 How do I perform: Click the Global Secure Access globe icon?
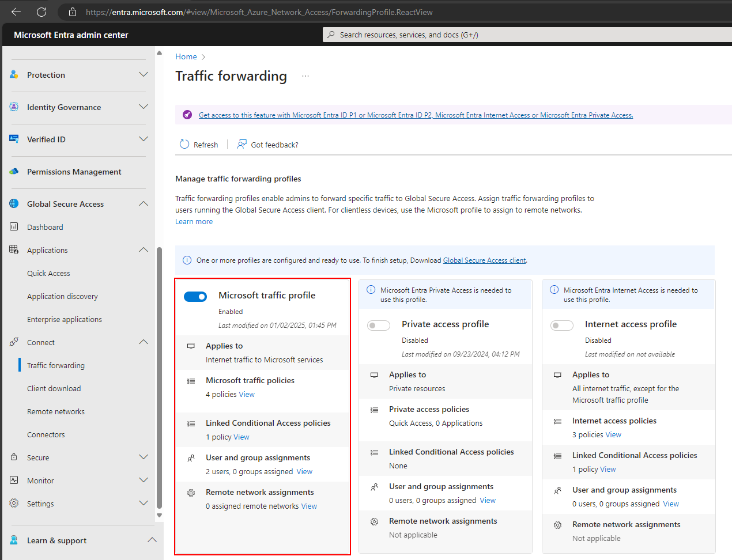pos(14,203)
